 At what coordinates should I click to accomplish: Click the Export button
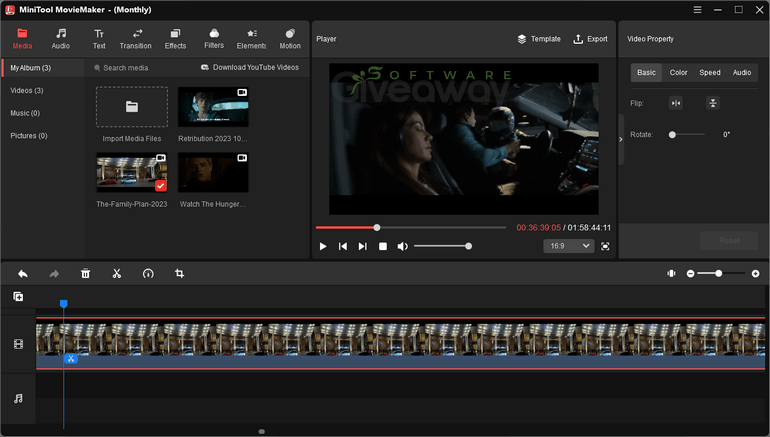[x=590, y=39]
